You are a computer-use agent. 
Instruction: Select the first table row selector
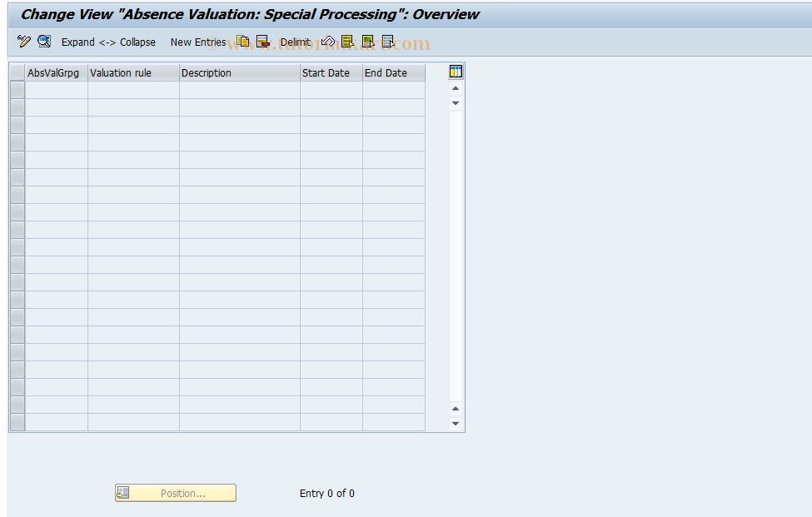[x=17, y=90]
